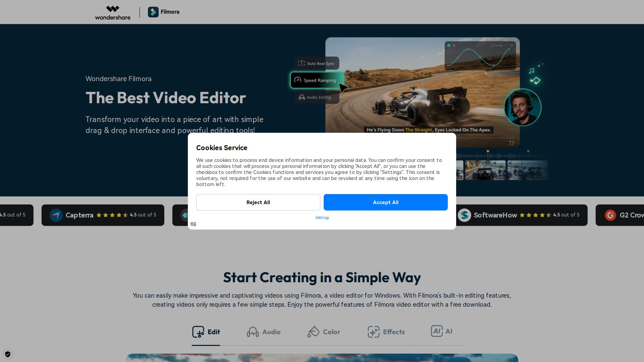
Task: Click the fullscreen icon in the video preview
Action: pyautogui.click(x=512, y=143)
